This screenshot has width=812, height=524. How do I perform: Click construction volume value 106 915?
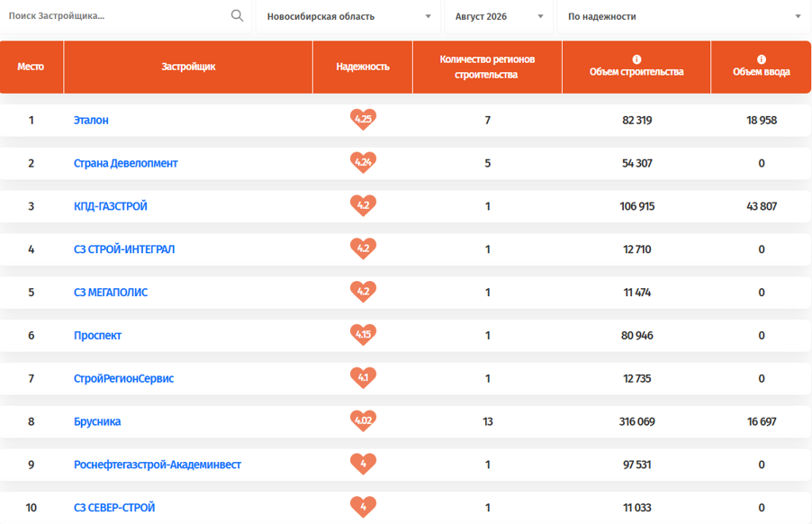(x=637, y=206)
